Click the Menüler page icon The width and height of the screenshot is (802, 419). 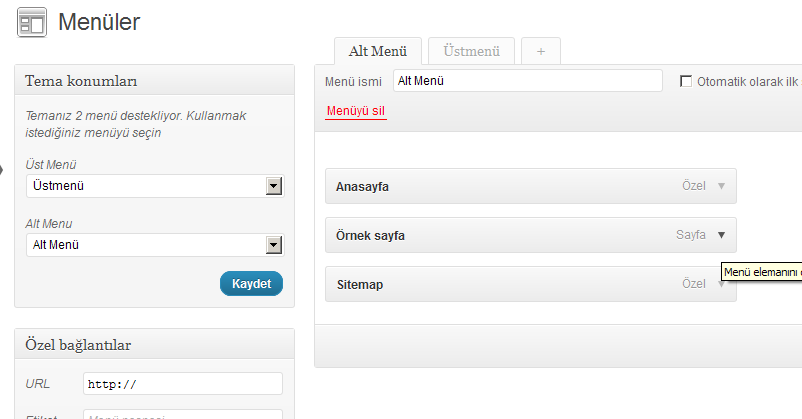click(32, 22)
